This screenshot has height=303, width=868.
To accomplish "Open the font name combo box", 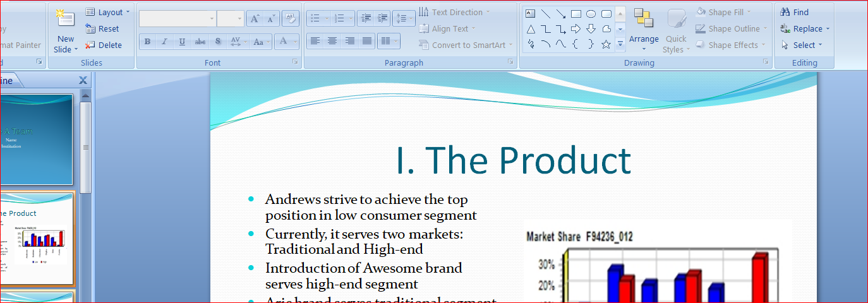I will [178, 19].
